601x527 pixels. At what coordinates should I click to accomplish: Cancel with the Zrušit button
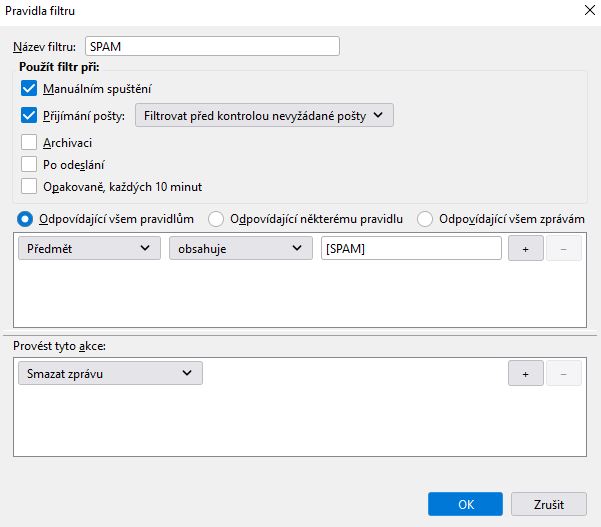548,504
